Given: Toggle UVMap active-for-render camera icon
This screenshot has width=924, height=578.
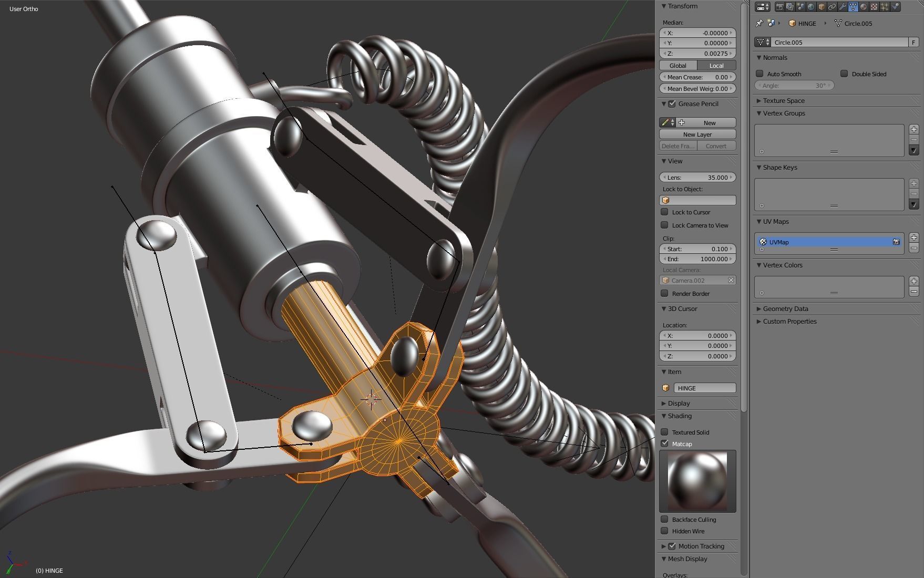Looking at the screenshot, I should point(896,242).
